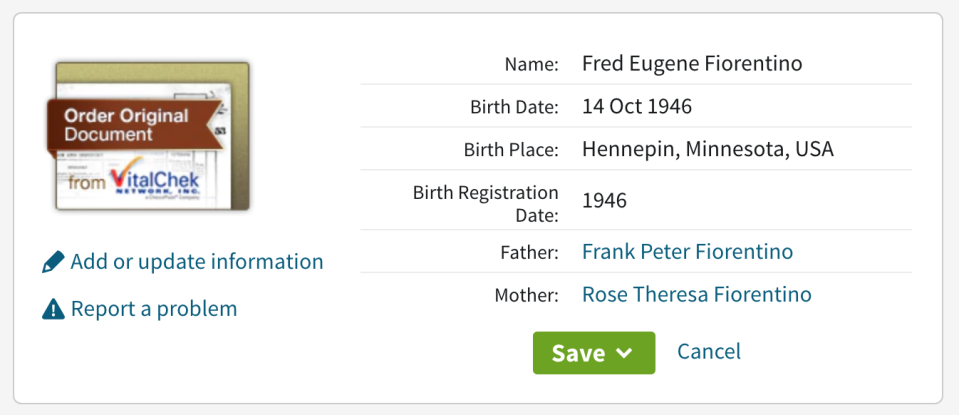Open mother Rose Theresa Fiorentino's record
This screenshot has width=959, height=415.
click(697, 295)
